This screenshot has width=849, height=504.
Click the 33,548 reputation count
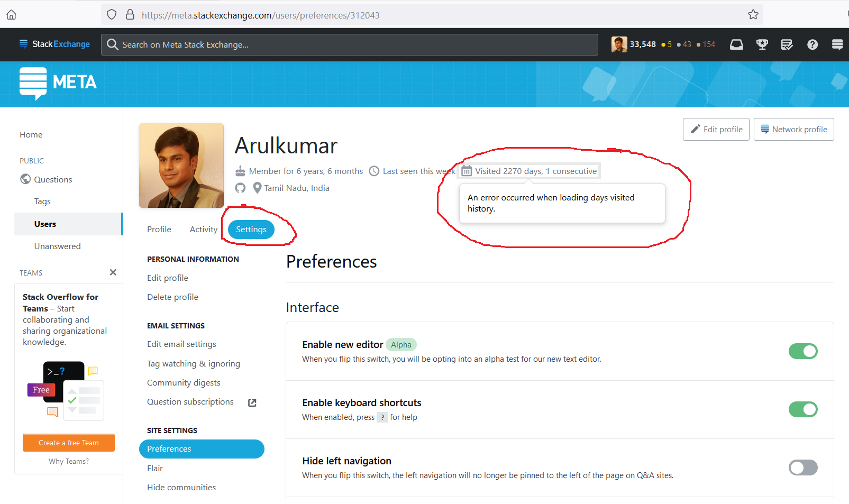(x=643, y=44)
